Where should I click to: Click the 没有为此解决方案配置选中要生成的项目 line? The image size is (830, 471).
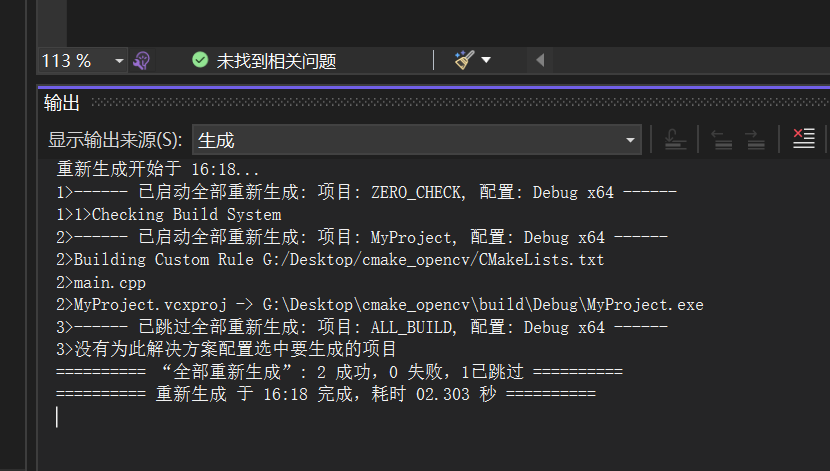[x=227, y=349]
